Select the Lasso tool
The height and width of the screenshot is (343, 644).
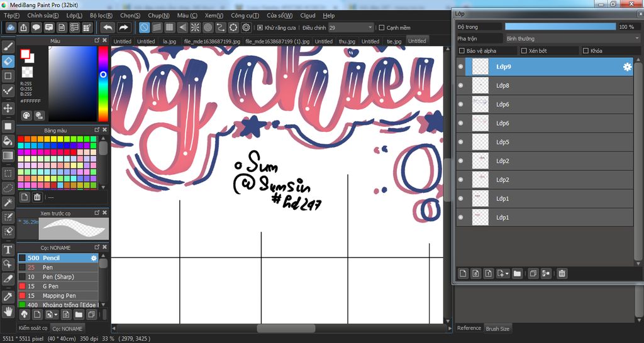point(8,188)
